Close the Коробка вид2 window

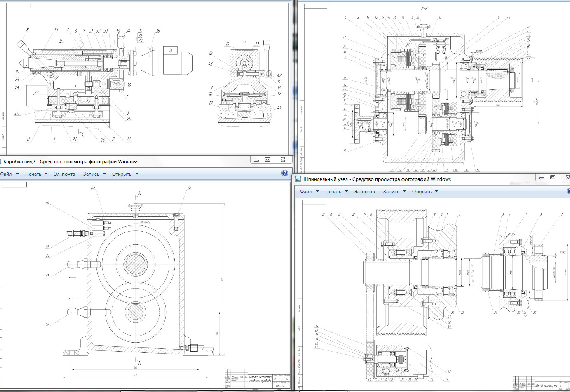[x=283, y=160]
